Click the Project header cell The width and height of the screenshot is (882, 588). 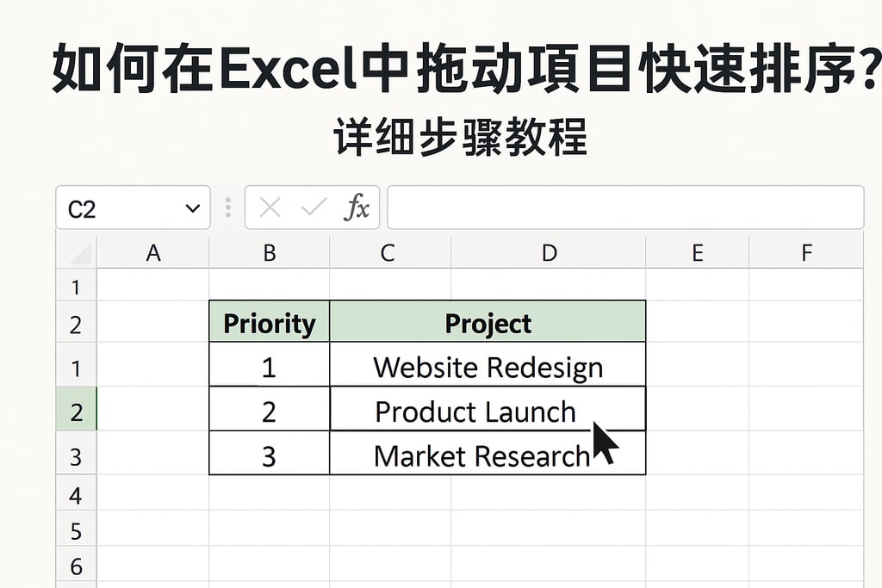click(487, 323)
